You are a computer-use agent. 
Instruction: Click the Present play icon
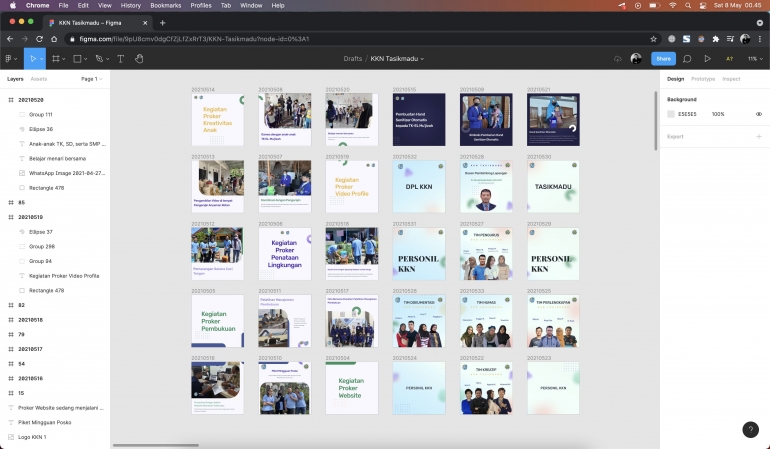pos(707,58)
